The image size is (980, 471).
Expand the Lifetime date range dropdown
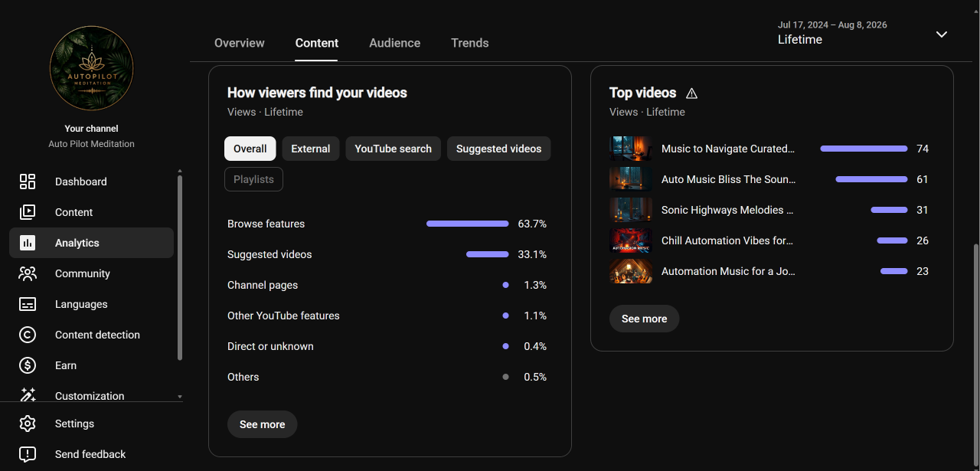942,34
